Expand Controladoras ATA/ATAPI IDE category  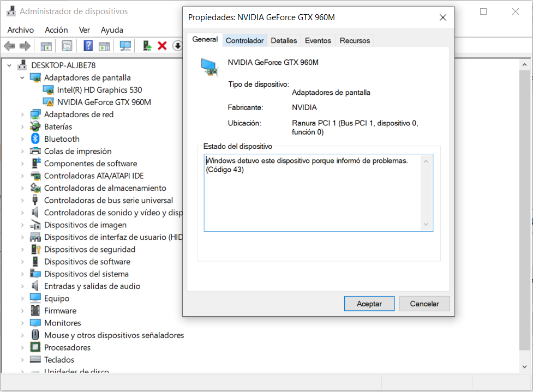point(22,176)
